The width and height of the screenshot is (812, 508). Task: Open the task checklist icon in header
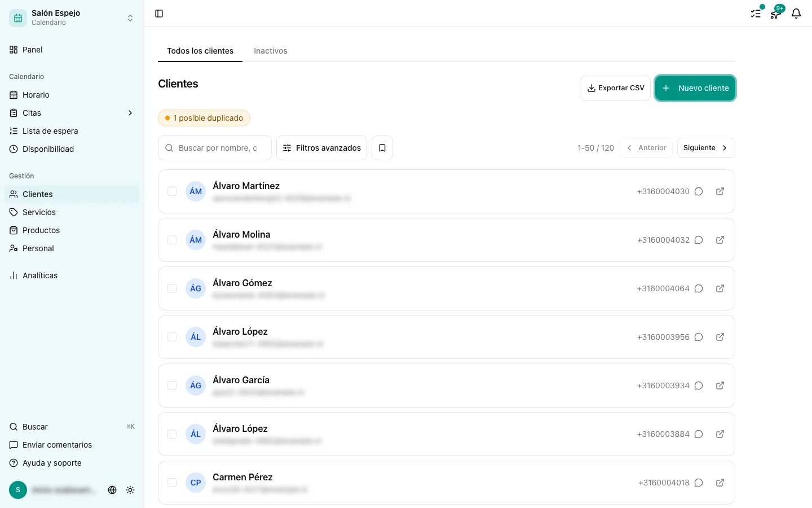[756, 14]
